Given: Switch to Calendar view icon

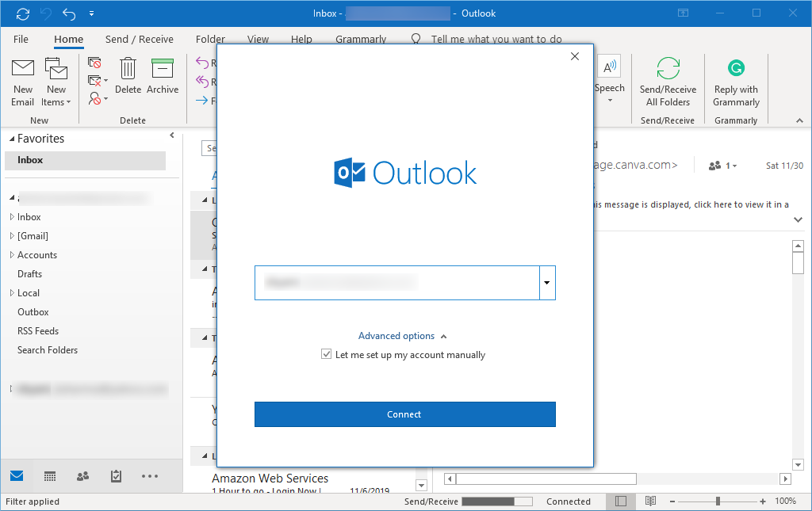Looking at the screenshot, I should click(50, 476).
